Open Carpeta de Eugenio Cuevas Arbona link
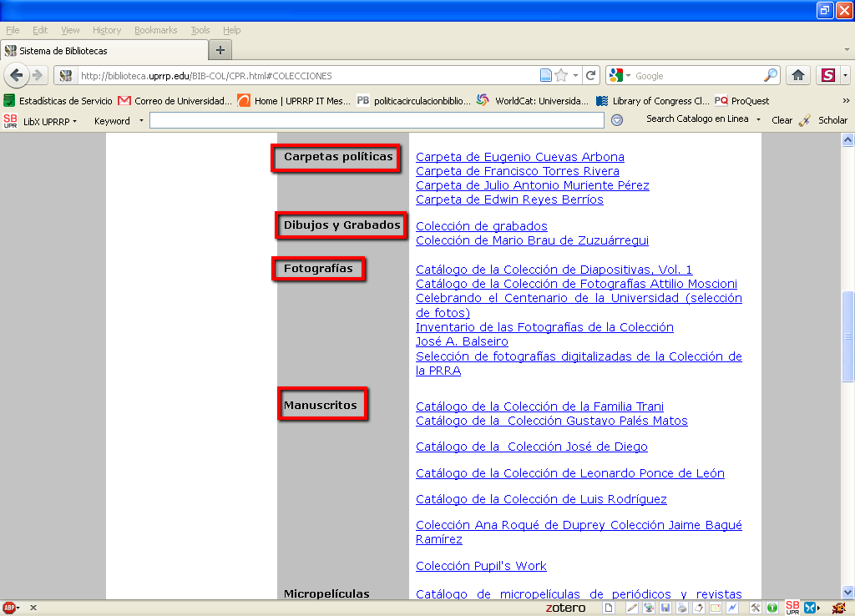 pos(519,157)
